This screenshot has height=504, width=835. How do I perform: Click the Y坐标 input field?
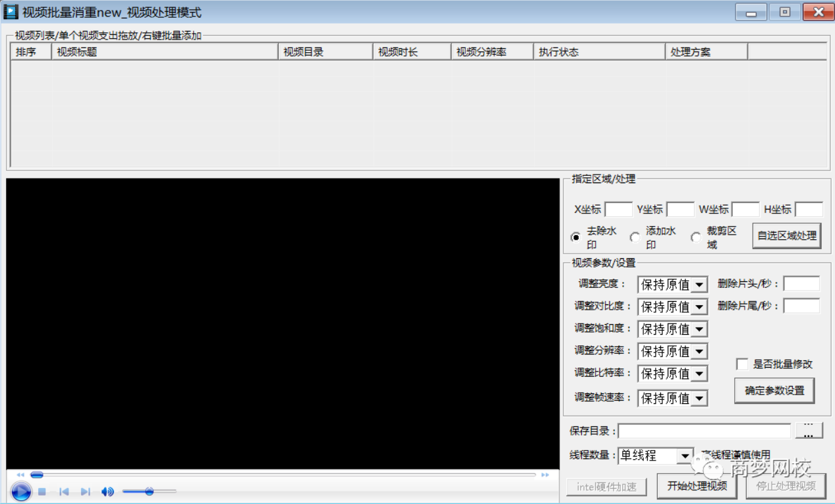tap(680, 210)
